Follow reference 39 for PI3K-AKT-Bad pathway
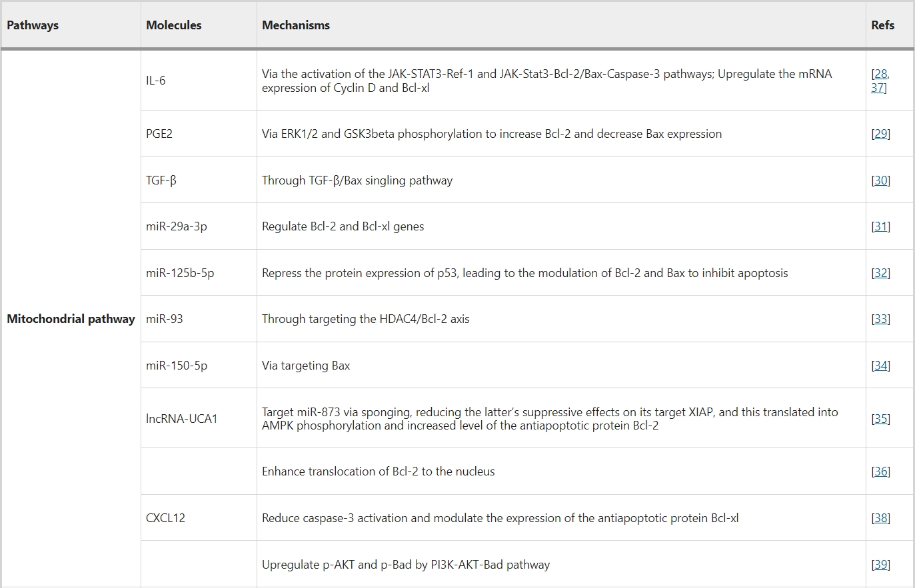915x588 pixels. point(880,565)
